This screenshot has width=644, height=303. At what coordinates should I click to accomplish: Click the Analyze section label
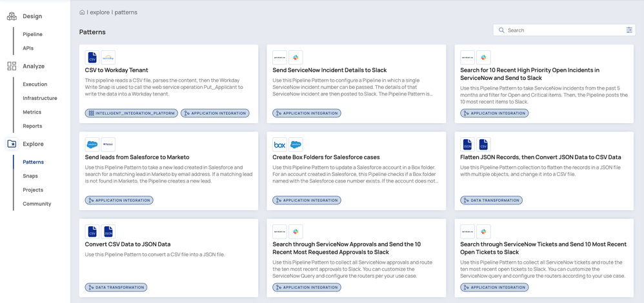pos(34,66)
